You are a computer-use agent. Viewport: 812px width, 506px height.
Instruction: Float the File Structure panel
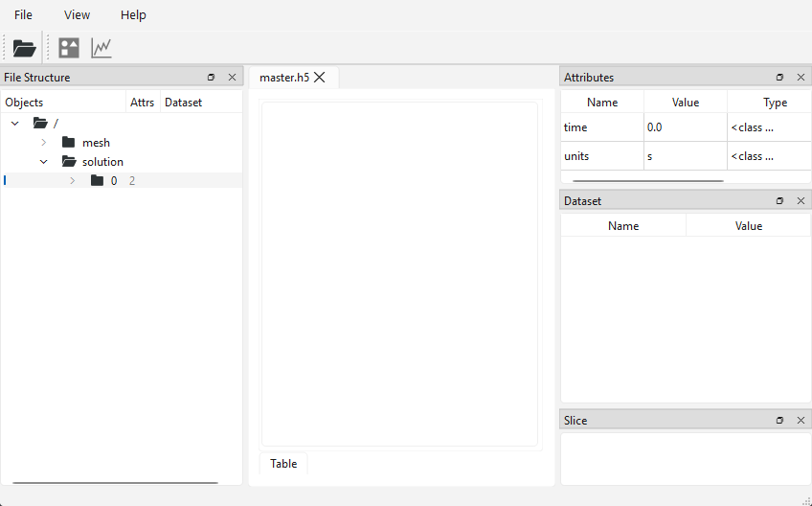211,78
